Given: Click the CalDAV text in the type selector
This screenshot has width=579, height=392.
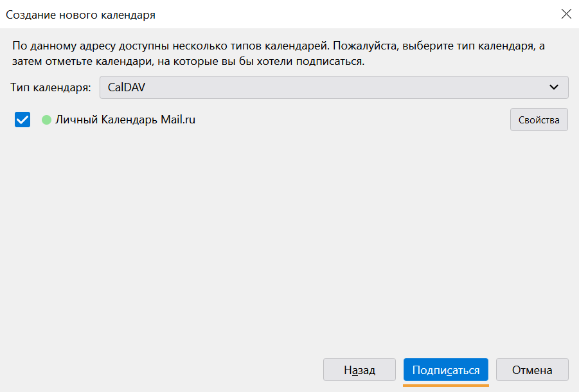Looking at the screenshot, I should [x=127, y=87].
